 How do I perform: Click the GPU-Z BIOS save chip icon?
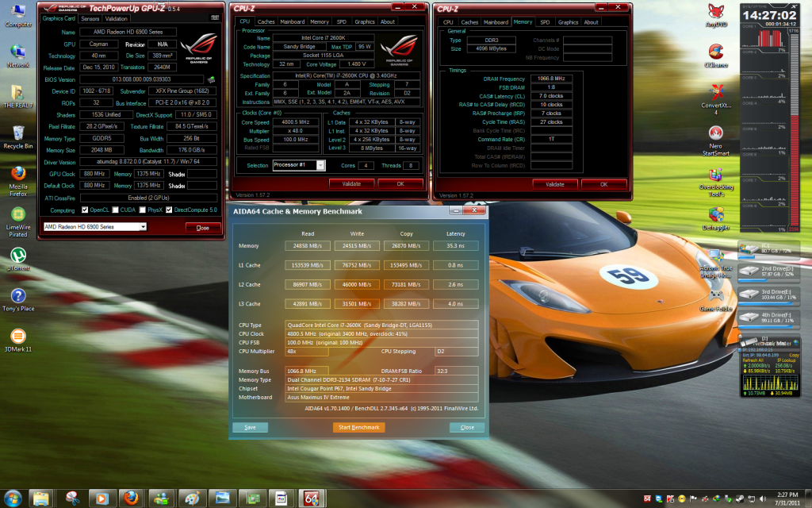point(211,80)
